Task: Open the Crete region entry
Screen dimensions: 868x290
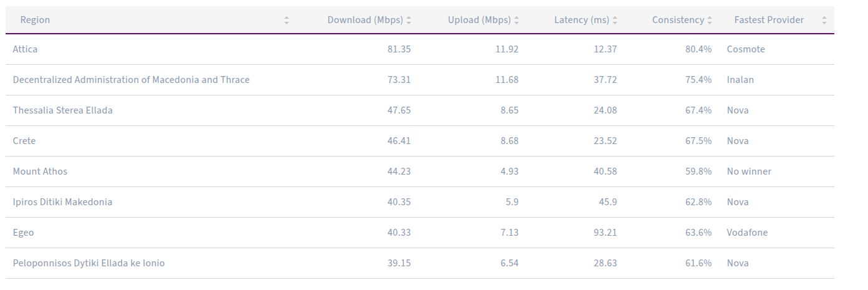Action: point(24,141)
